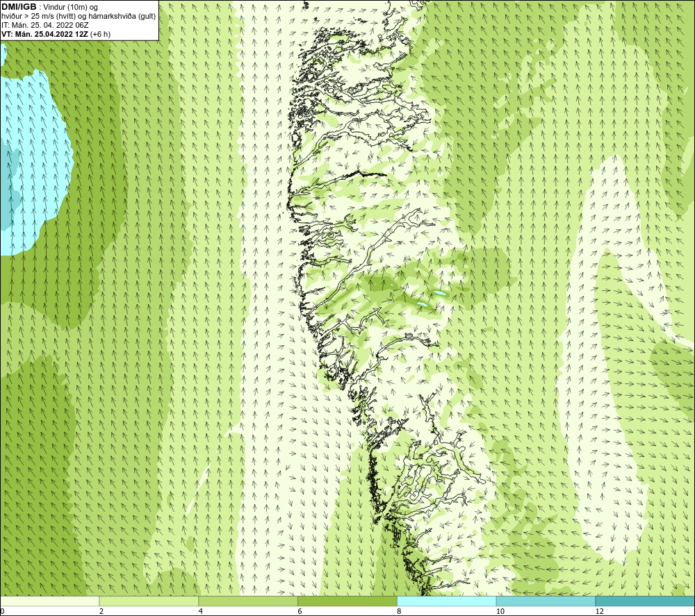Click the cyan 10–12 color scale segment

coord(546,601)
